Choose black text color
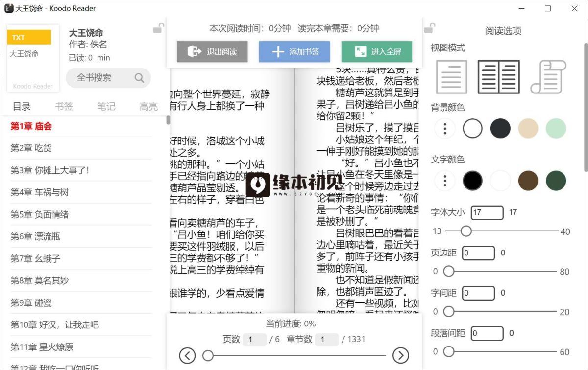This screenshot has width=588, height=370. pos(473,181)
